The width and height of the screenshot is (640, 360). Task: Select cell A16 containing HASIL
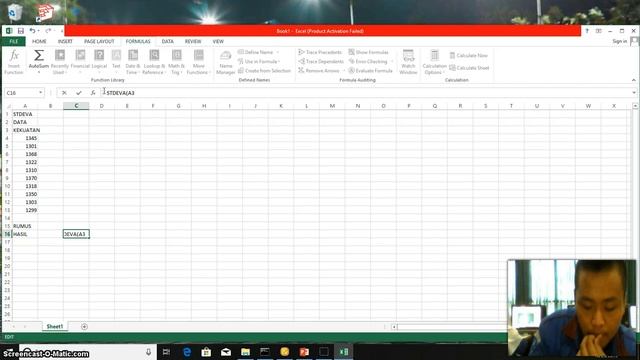pos(25,234)
